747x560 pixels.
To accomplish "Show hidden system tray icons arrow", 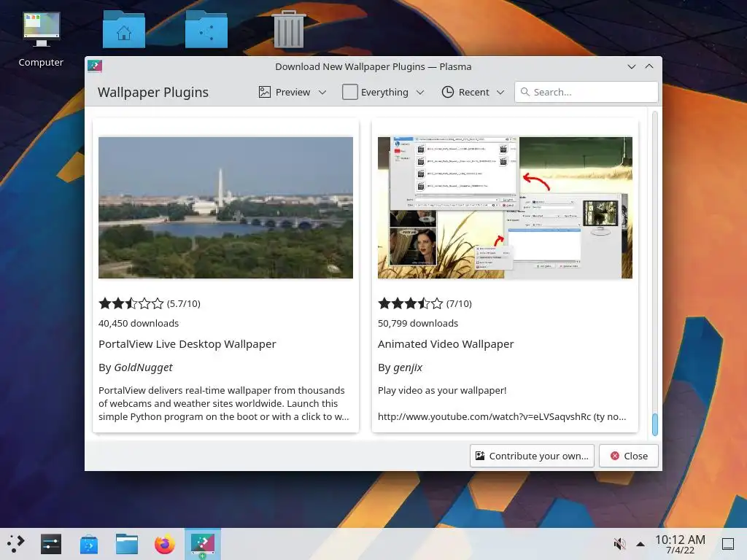I will tap(640, 544).
